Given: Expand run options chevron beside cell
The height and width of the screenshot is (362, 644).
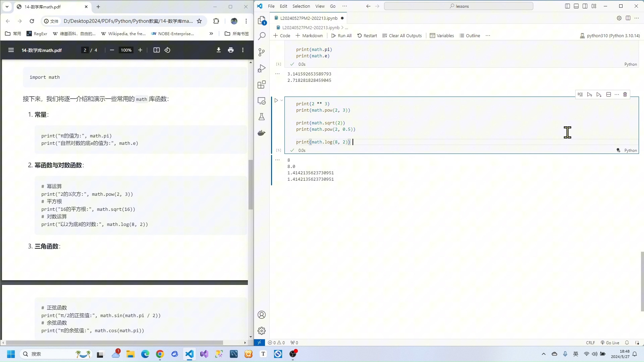Looking at the screenshot, I should pyautogui.click(x=282, y=100).
